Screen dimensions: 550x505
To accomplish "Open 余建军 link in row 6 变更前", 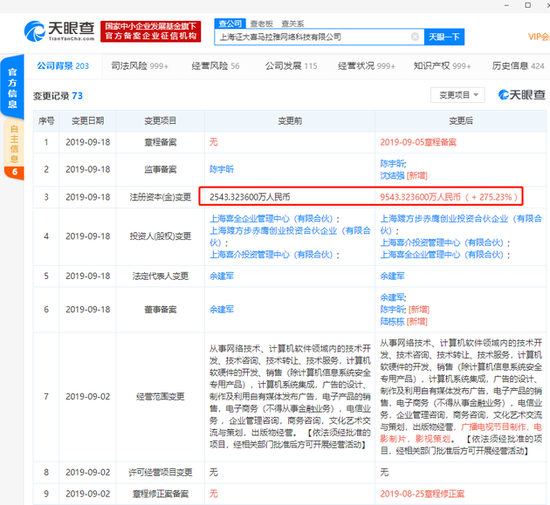I will pos(221,309).
